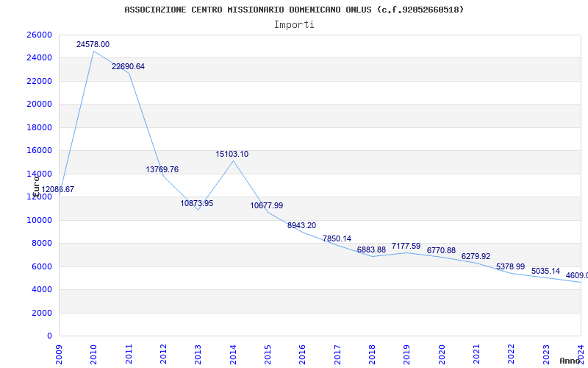Click the y-axis label 2000

(41, 313)
